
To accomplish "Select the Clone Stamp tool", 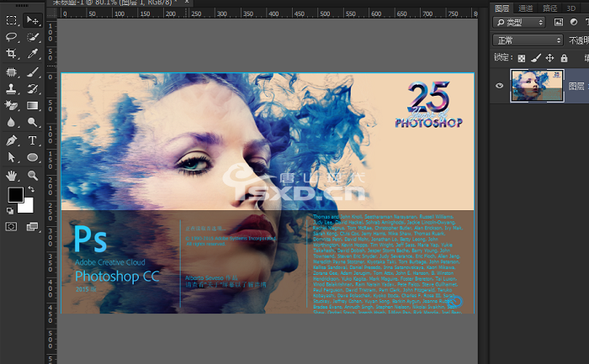I will pyautogui.click(x=11, y=88).
